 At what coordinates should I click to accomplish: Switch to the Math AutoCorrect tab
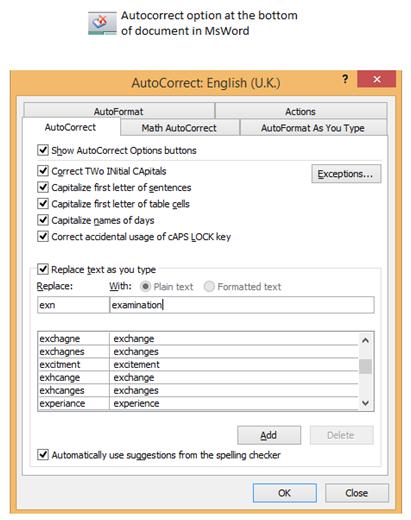pos(179,128)
